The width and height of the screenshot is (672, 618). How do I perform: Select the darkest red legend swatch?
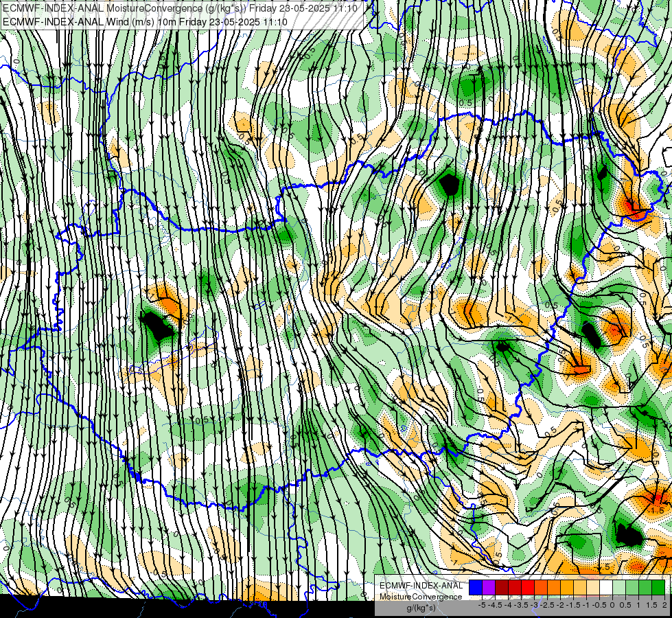click(502, 588)
